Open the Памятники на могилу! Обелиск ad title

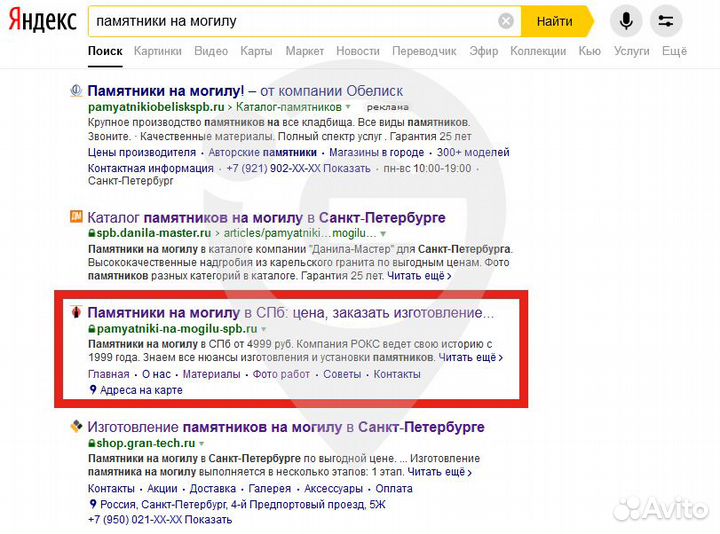[x=245, y=91]
